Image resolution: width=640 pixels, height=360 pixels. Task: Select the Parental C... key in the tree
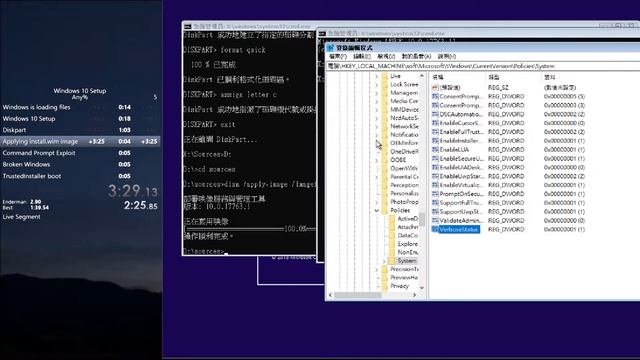tap(404, 177)
